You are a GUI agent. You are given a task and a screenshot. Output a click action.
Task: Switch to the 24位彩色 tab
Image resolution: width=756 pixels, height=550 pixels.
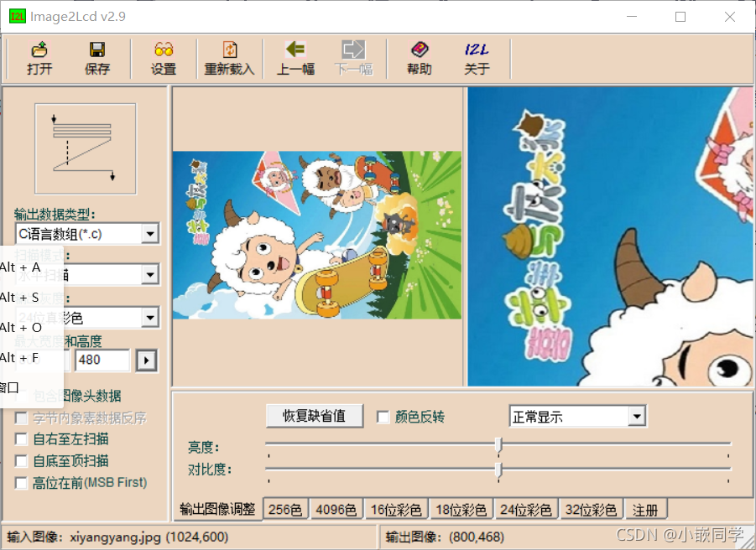[x=526, y=510]
